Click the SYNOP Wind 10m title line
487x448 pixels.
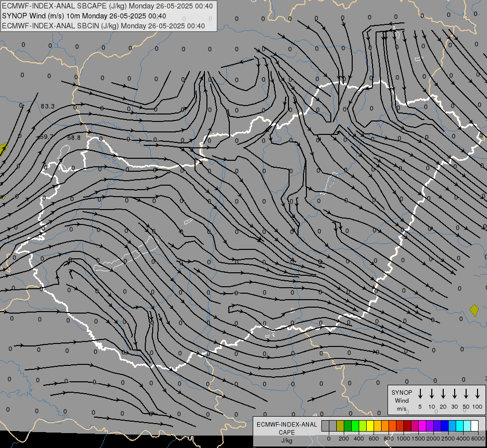tap(84, 16)
